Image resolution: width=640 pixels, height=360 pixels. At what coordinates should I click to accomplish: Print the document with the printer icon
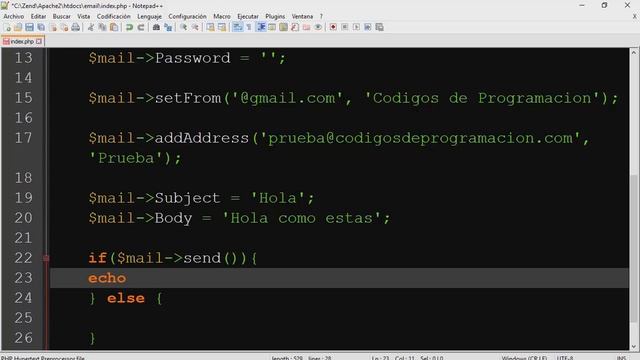pos(76,27)
